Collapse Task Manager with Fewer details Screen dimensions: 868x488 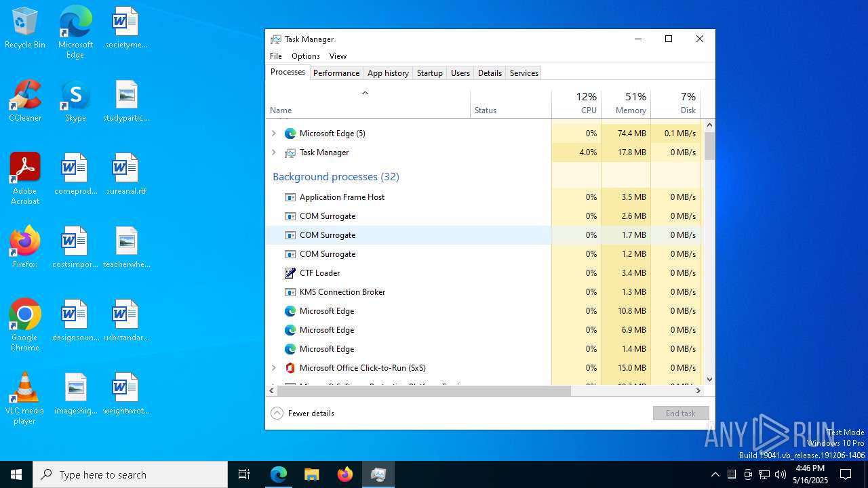pyautogui.click(x=302, y=413)
